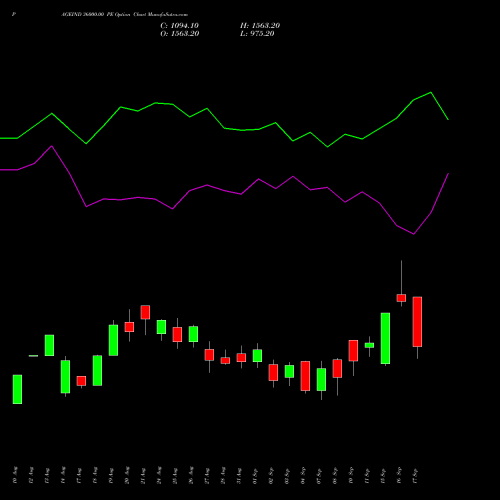Select the red candle with the tallest upper wick
500x500 pixels.
coord(401,298)
